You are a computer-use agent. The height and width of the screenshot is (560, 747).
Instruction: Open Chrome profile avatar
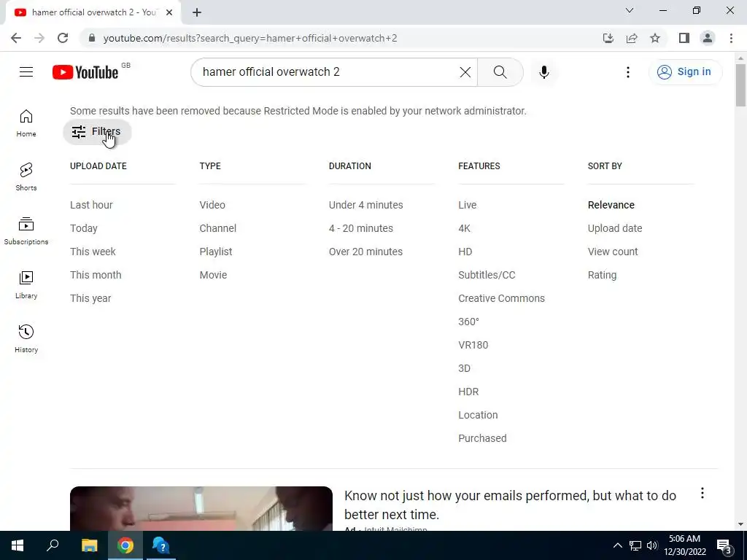(x=708, y=38)
